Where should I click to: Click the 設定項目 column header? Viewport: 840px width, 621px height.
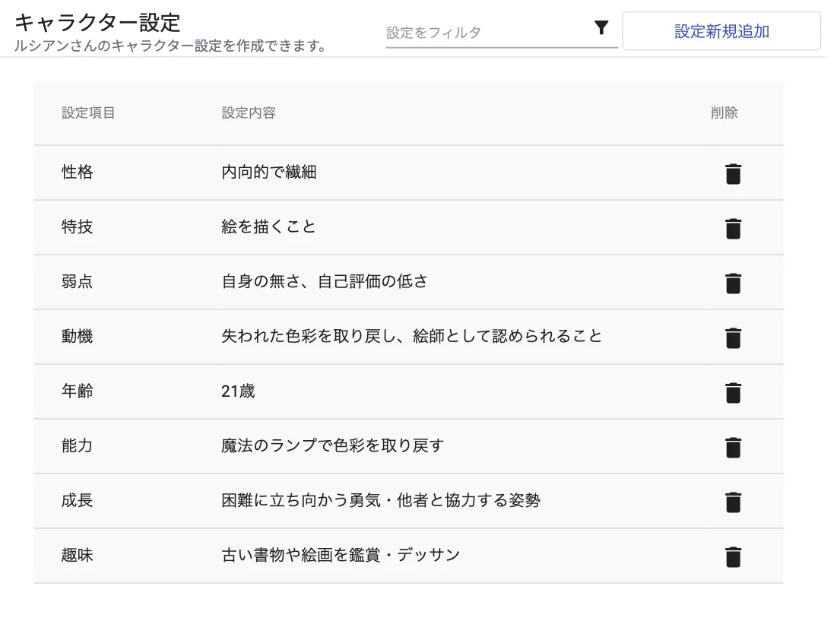click(88, 113)
